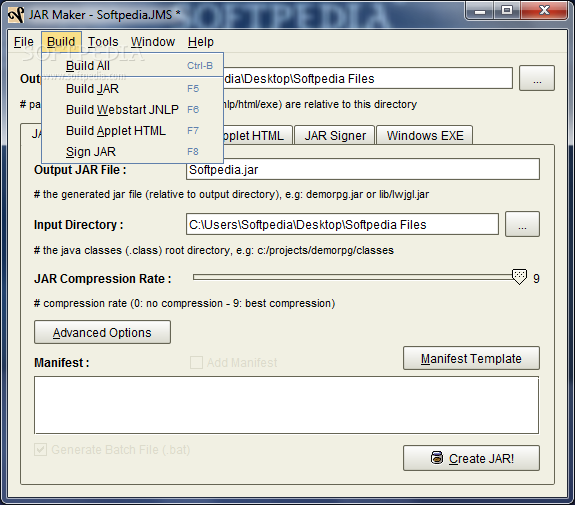
Task: Click the Manifest text area
Action: [286, 405]
